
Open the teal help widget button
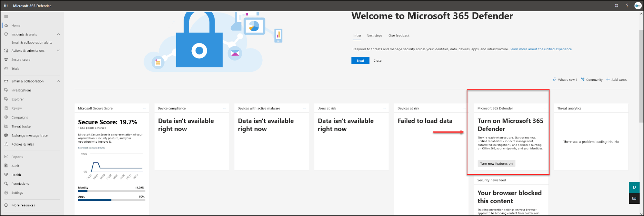634,187
